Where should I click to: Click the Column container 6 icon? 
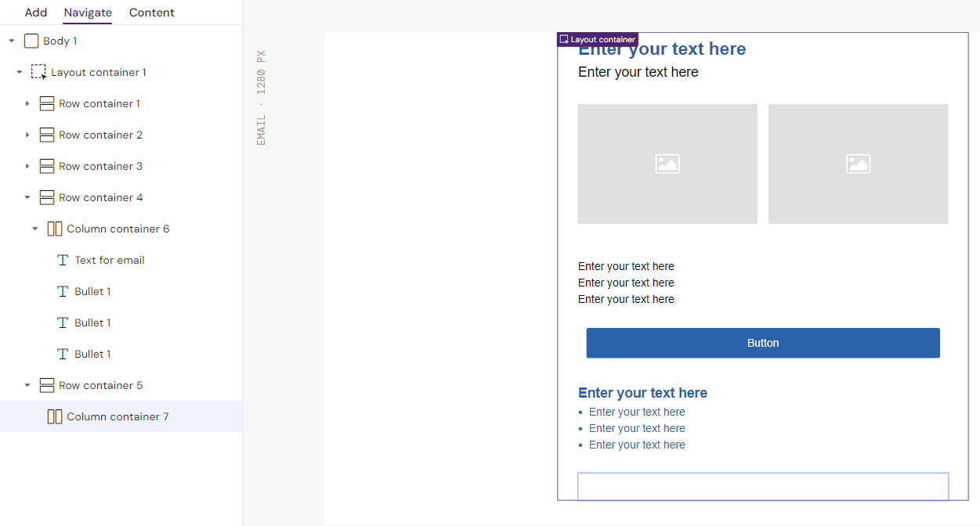click(55, 229)
